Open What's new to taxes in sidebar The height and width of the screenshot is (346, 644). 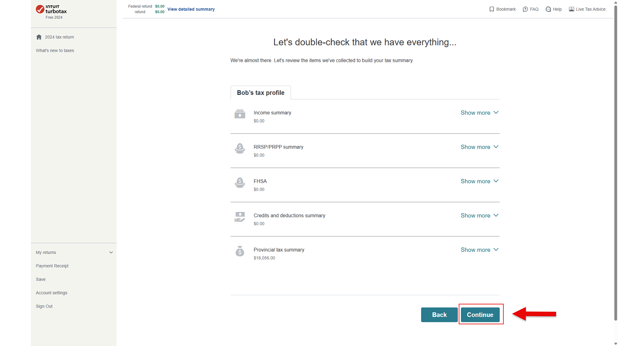pyautogui.click(x=55, y=50)
